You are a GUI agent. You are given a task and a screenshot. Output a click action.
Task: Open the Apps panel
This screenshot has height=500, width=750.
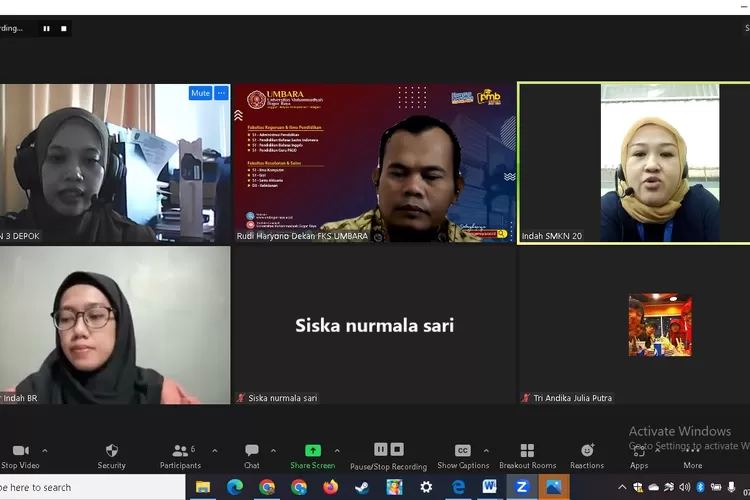click(x=639, y=456)
